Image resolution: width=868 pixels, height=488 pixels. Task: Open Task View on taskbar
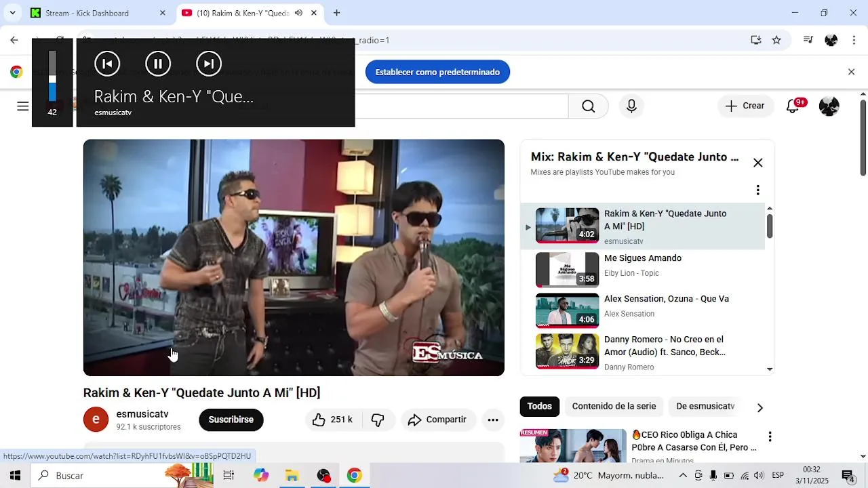pos(229,475)
